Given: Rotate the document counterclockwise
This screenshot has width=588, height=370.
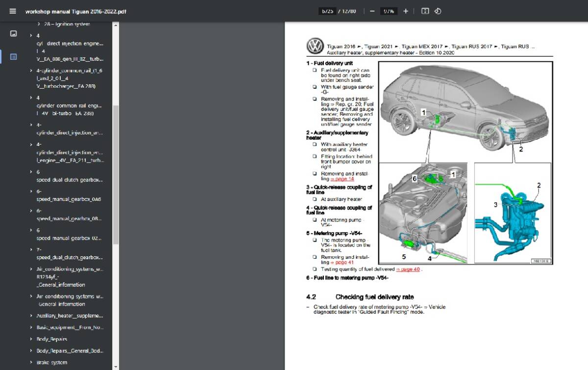Looking at the screenshot, I should (438, 11).
